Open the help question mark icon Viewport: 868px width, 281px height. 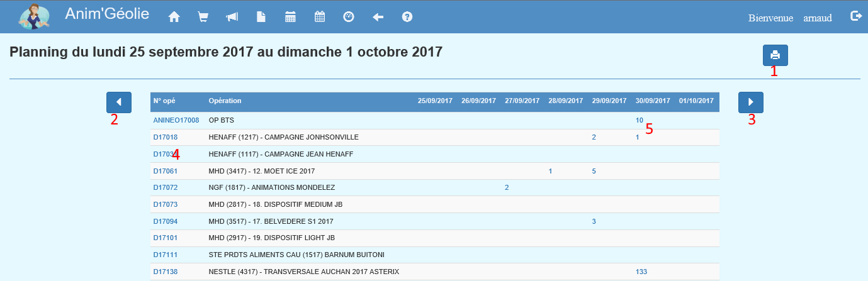click(x=407, y=18)
